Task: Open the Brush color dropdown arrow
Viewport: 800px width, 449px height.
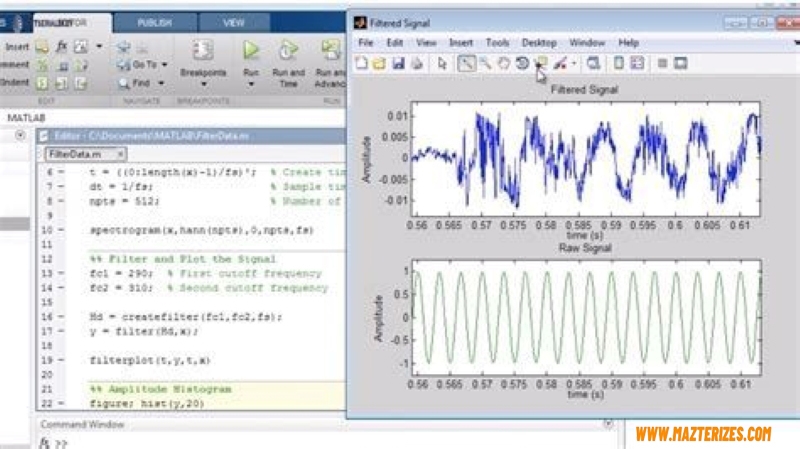Action: click(x=574, y=64)
